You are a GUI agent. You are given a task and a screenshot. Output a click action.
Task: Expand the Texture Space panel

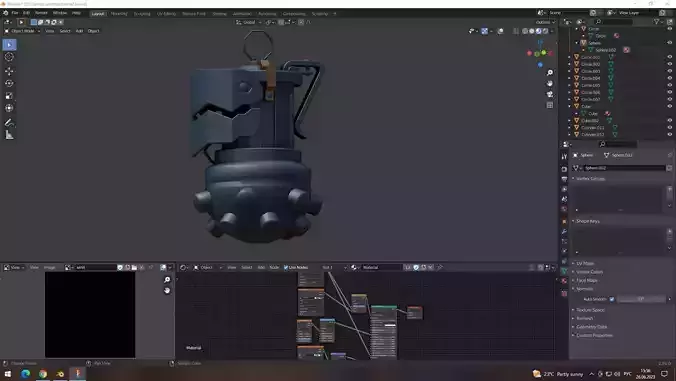(x=590, y=310)
